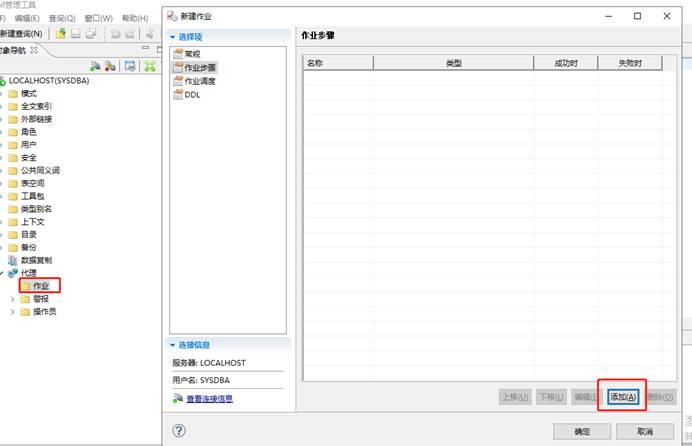Select the 表空间 folder

(x=33, y=183)
